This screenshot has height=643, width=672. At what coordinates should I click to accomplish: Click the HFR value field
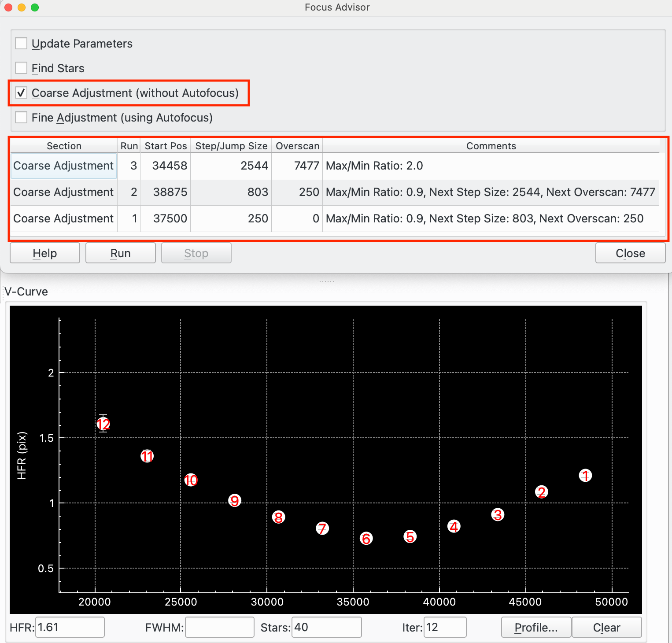[70, 627]
